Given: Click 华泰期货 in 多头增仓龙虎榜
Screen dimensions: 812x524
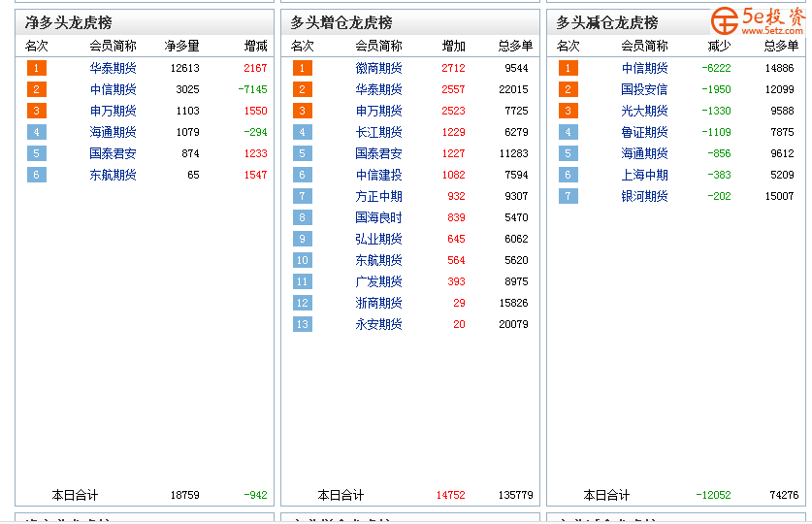Looking at the screenshot, I should click(x=378, y=89).
